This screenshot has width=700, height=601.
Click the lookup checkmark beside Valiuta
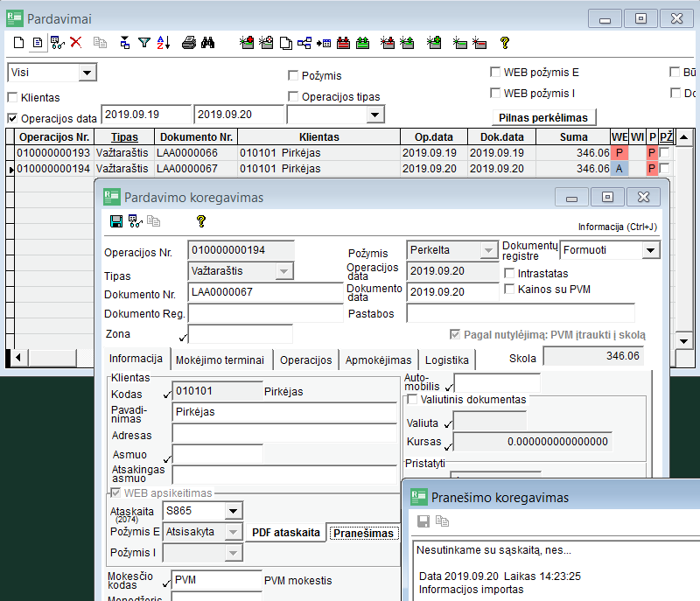pos(448,424)
